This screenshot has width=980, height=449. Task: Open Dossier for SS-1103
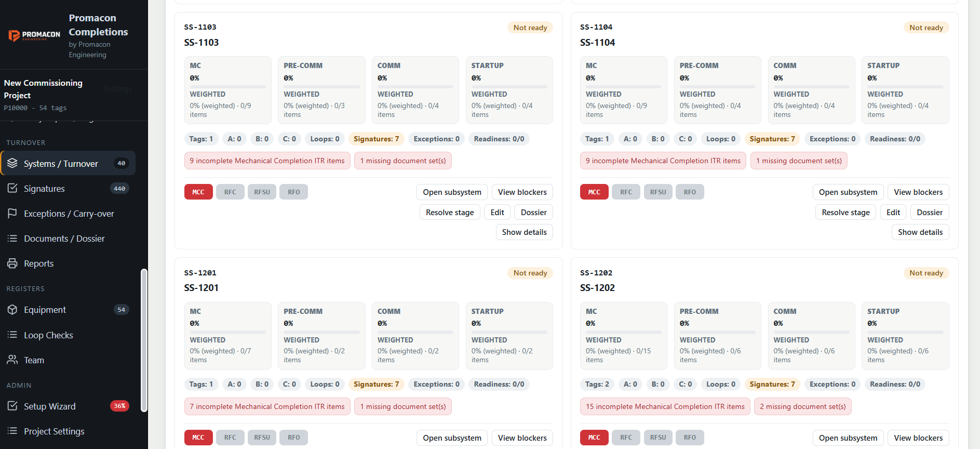[x=533, y=212]
